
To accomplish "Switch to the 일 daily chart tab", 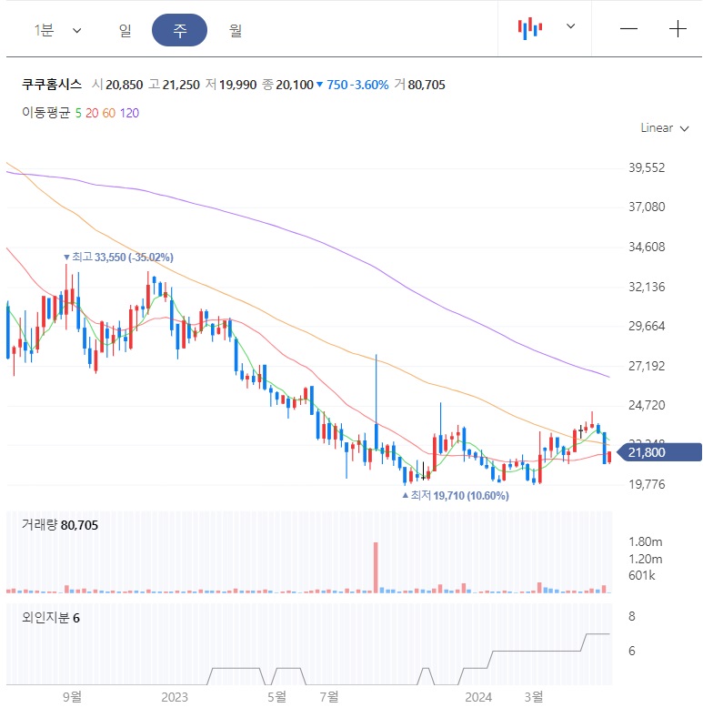I will (125, 30).
